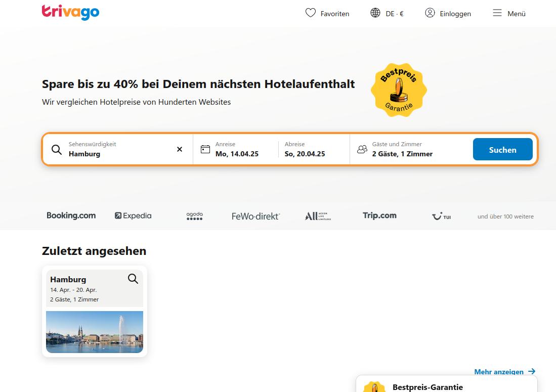This screenshot has height=392, width=556.
Task: Click the calendar icon next to Anreise
Action: pos(205,149)
